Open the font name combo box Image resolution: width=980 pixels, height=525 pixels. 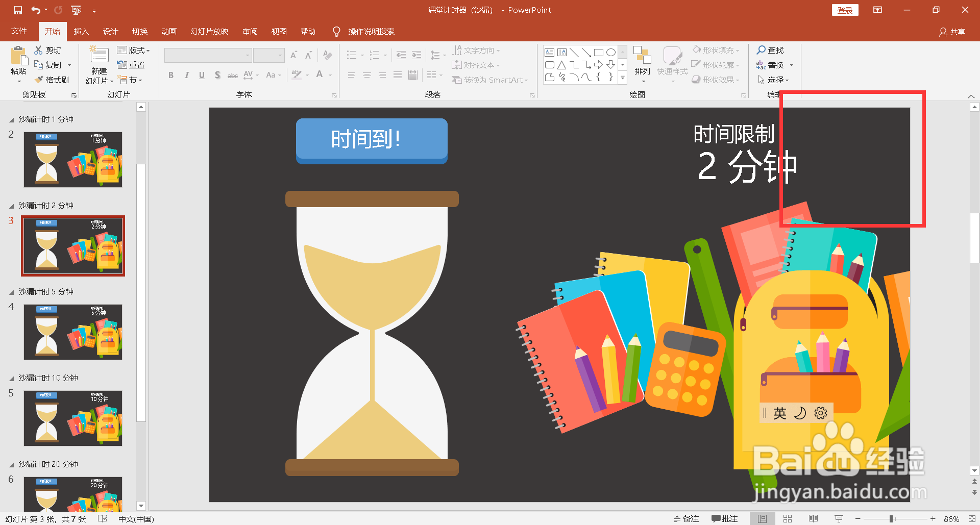pyautogui.click(x=208, y=55)
